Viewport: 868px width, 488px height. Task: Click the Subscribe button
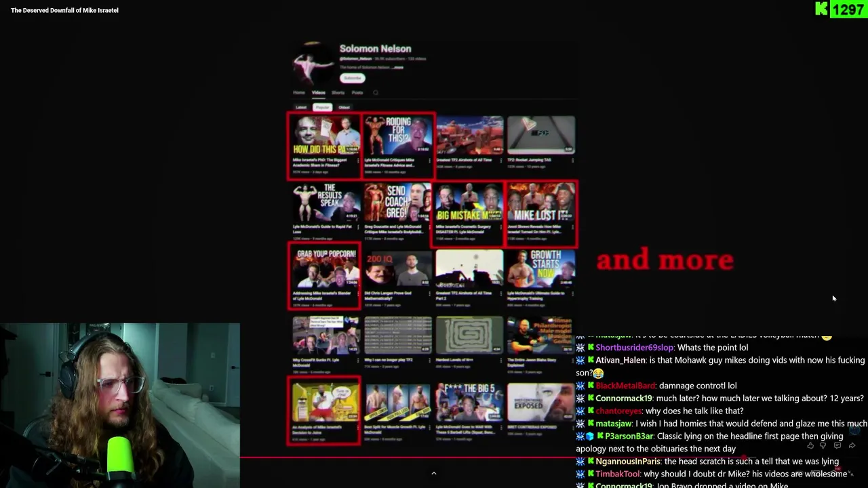pyautogui.click(x=352, y=78)
